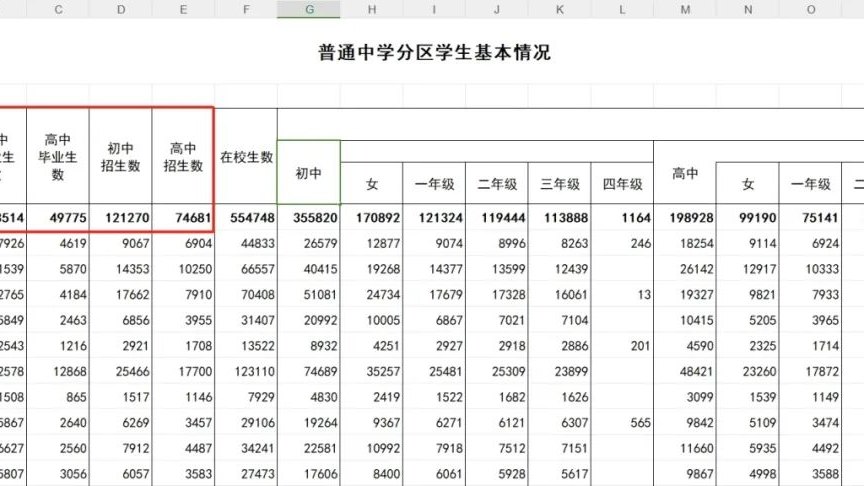864x486 pixels.
Task: Select the total cell 49775
Action: 58,218
